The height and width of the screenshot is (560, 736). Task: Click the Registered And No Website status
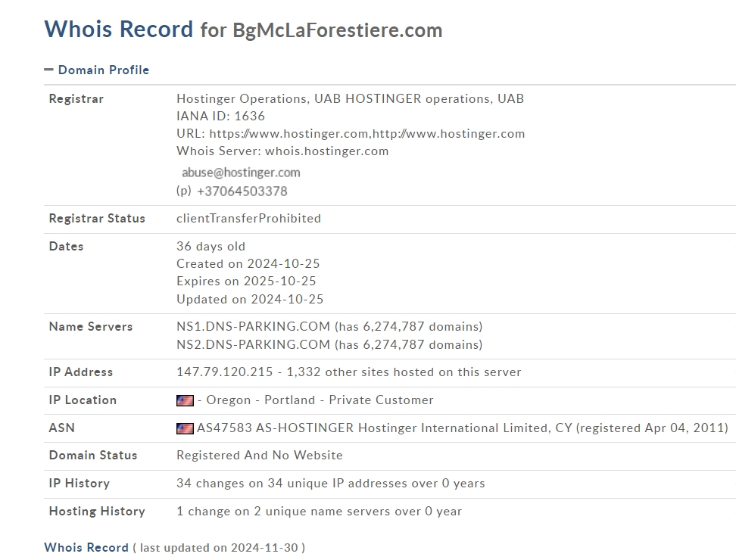tap(260, 456)
